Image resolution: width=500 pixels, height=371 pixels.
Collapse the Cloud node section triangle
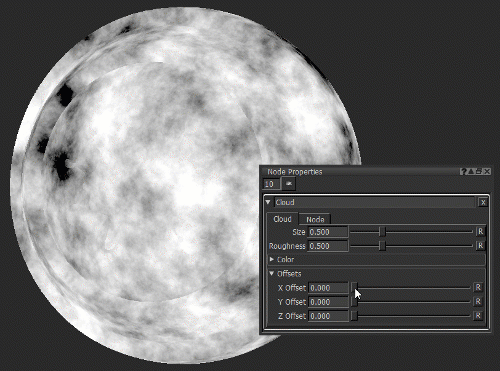tap(268, 202)
